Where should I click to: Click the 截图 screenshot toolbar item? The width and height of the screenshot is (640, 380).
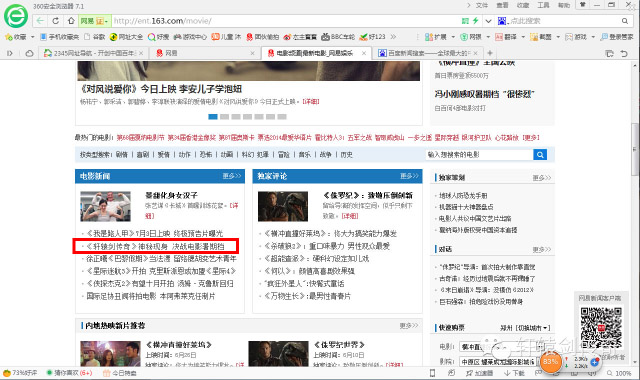(541, 37)
